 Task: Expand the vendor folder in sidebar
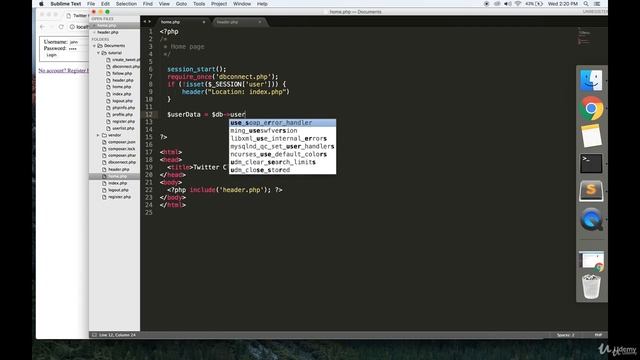point(98,135)
